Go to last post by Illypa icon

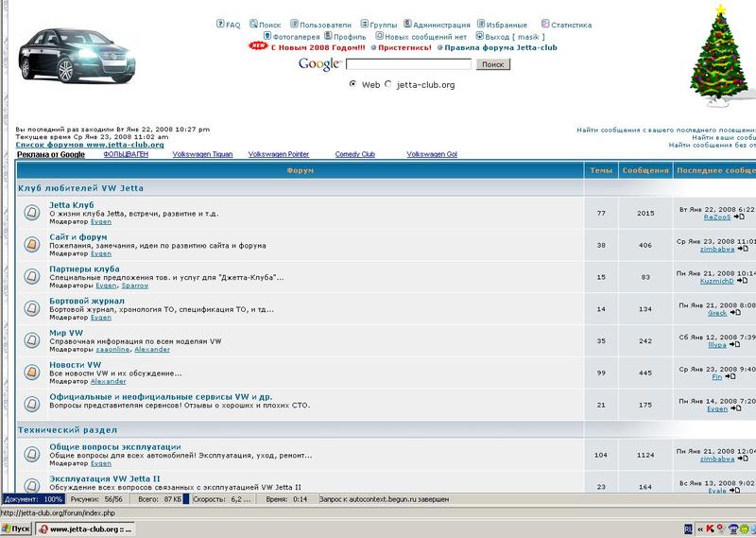click(734, 344)
